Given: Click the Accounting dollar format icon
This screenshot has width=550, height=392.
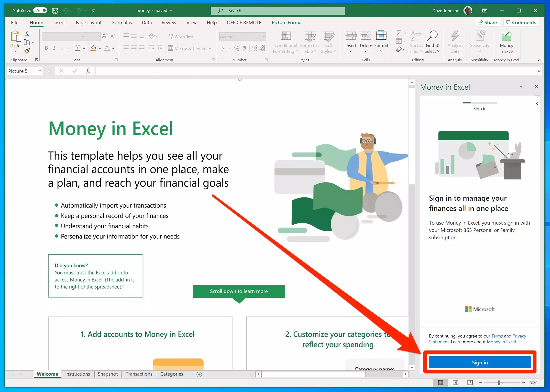Looking at the screenshot, I should [x=223, y=48].
